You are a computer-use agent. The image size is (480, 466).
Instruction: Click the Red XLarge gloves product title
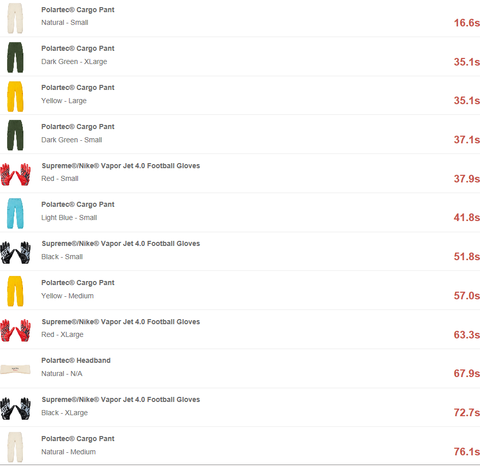[121, 322]
